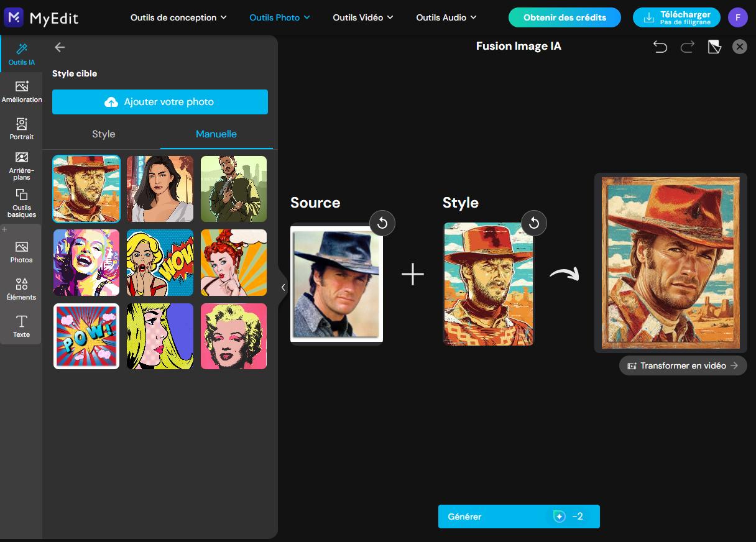This screenshot has width=756, height=542.
Task: Open the Arrière-plans sidebar tool
Action: point(22,165)
